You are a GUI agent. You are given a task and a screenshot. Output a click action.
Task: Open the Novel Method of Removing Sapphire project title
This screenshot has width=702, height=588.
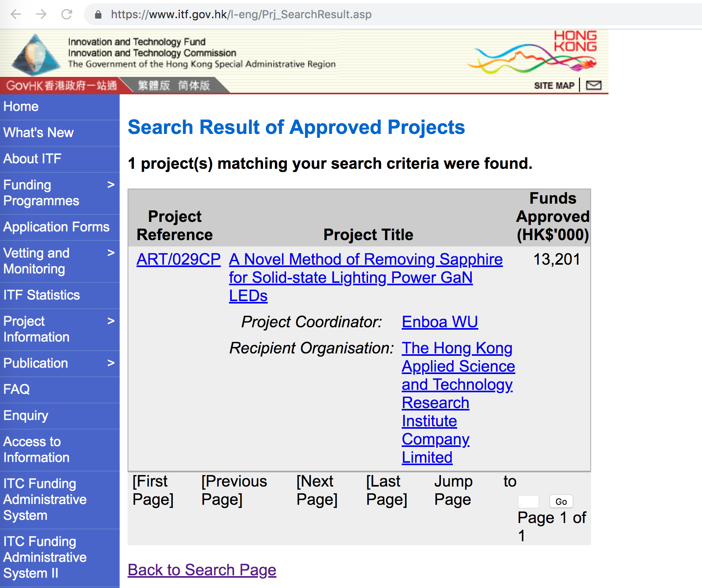tap(366, 278)
